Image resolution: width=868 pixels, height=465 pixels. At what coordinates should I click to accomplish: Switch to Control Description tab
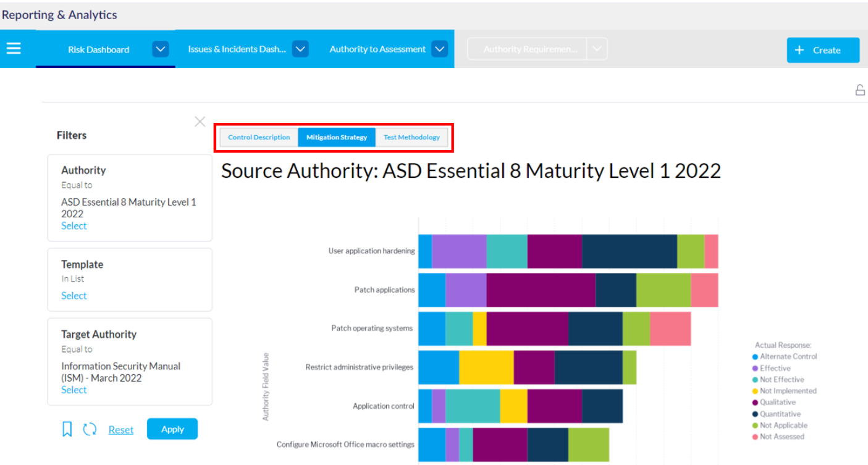(259, 137)
